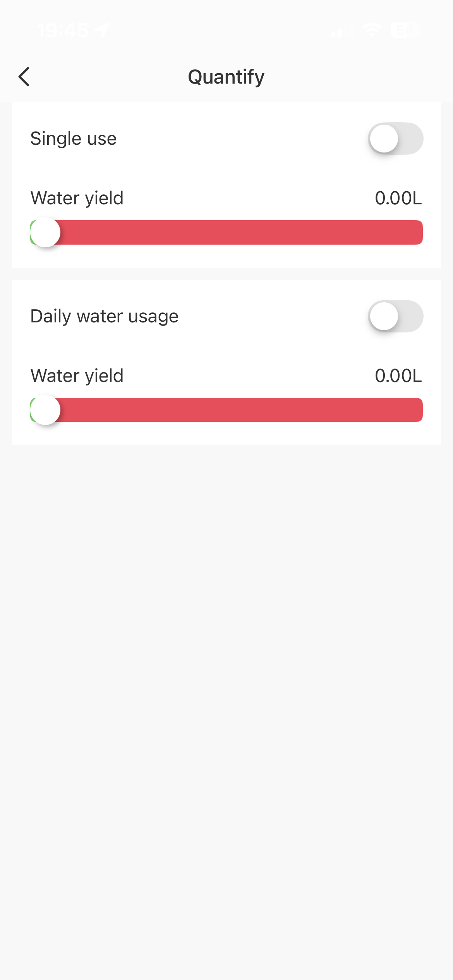Tap the back arrow icon

24,77
